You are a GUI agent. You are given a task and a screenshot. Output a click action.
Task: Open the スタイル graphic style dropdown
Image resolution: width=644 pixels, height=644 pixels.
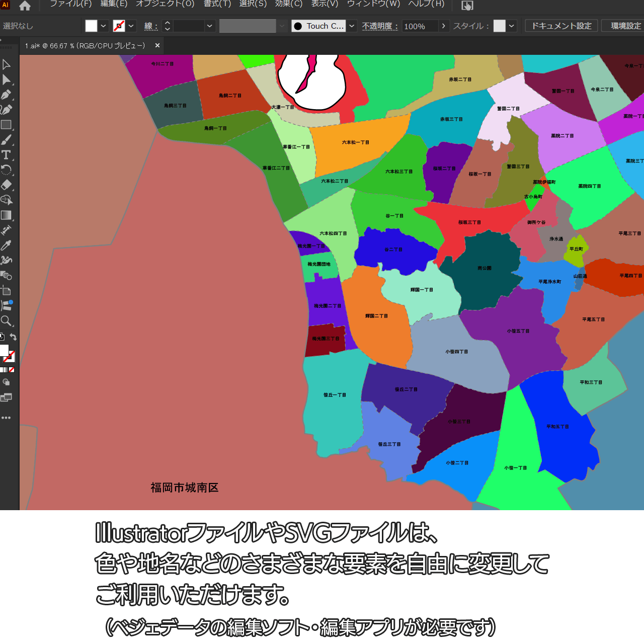(512, 26)
